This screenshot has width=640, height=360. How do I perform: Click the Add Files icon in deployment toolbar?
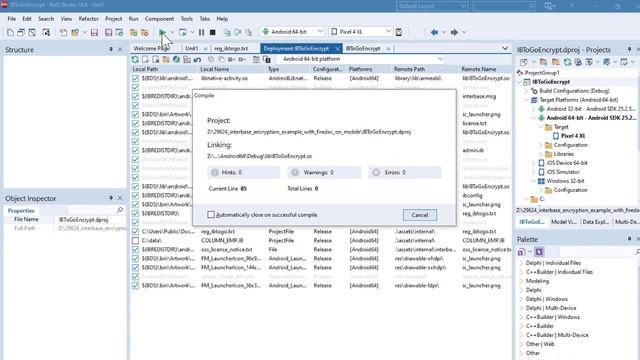[145, 60]
